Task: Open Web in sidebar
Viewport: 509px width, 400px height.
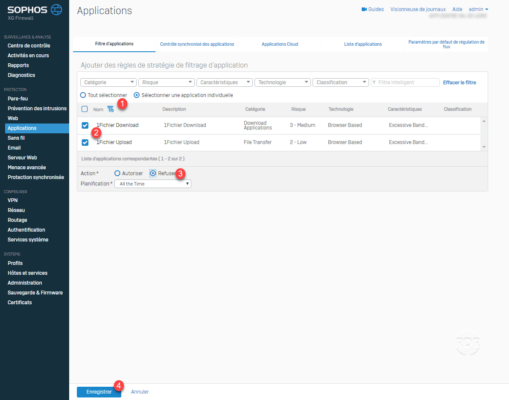Action: coord(13,118)
